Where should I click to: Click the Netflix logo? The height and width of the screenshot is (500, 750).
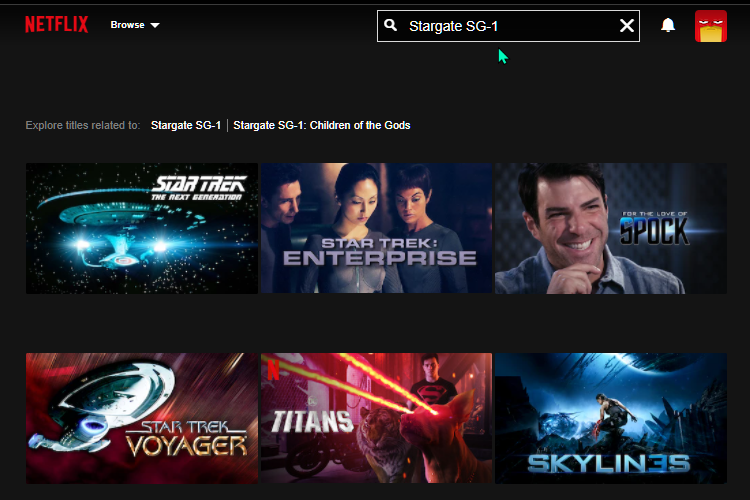(56, 24)
